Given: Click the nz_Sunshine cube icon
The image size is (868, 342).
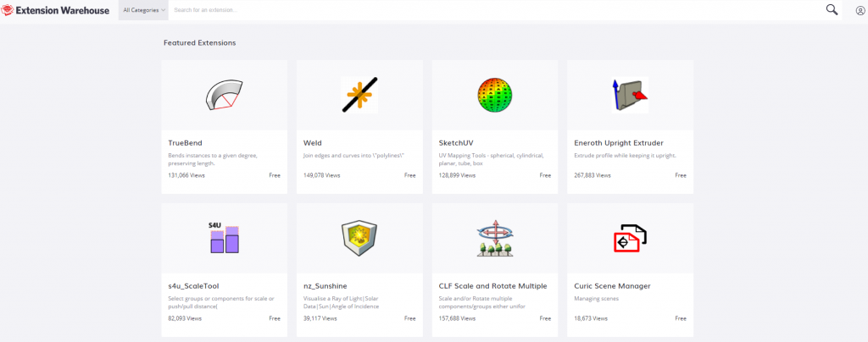Looking at the screenshot, I should pyautogui.click(x=359, y=238).
